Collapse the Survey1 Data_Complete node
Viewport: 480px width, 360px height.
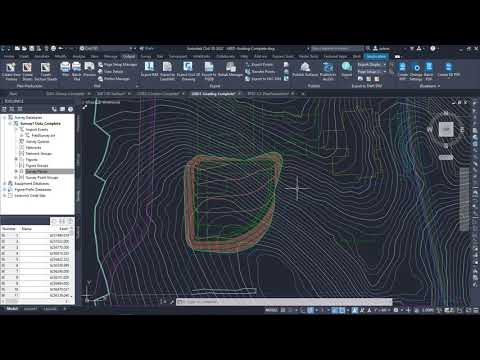(x=10, y=123)
